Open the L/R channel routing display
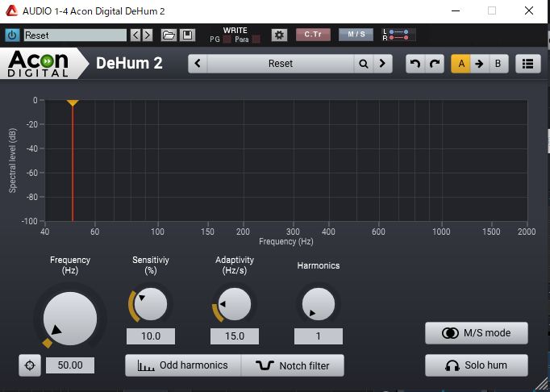Viewport: 550px width, 392px height. click(399, 35)
